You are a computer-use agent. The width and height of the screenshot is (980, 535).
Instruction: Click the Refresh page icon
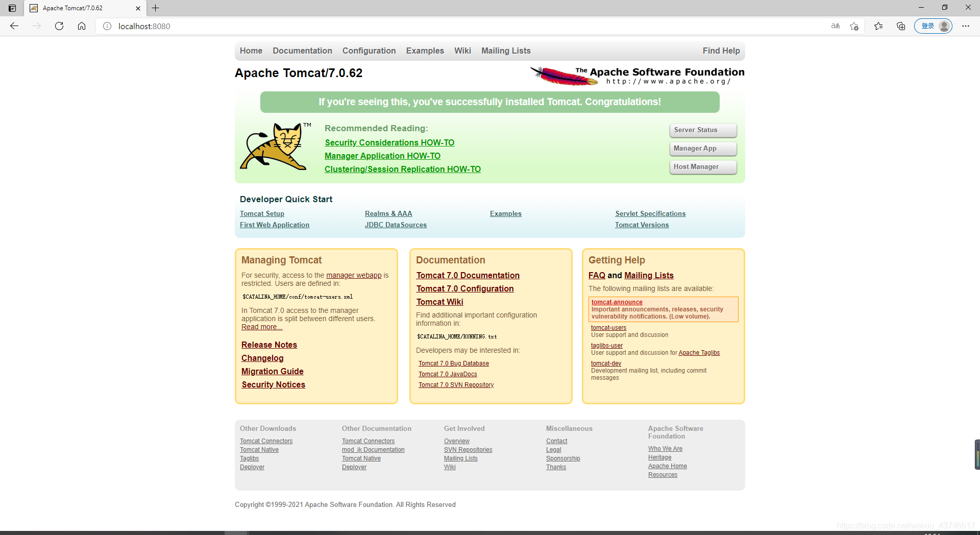tap(59, 26)
